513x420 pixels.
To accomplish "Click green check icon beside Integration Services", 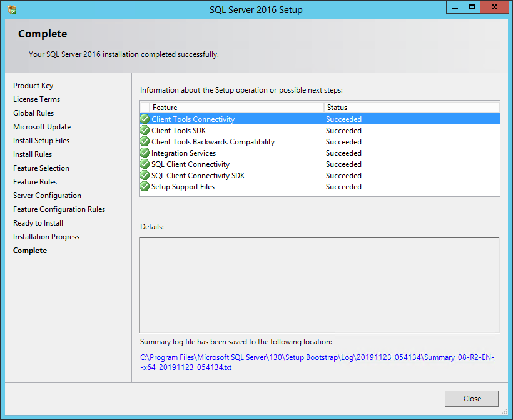I will pos(145,153).
